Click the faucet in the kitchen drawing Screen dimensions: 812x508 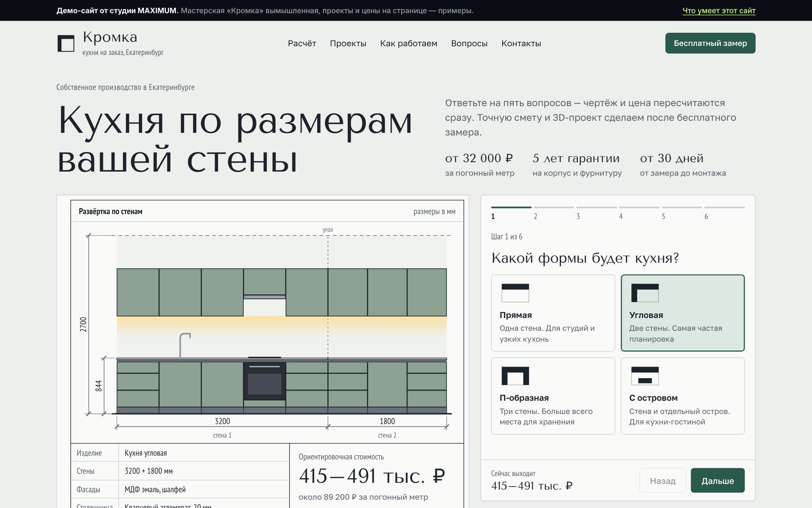click(x=185, y=345)
